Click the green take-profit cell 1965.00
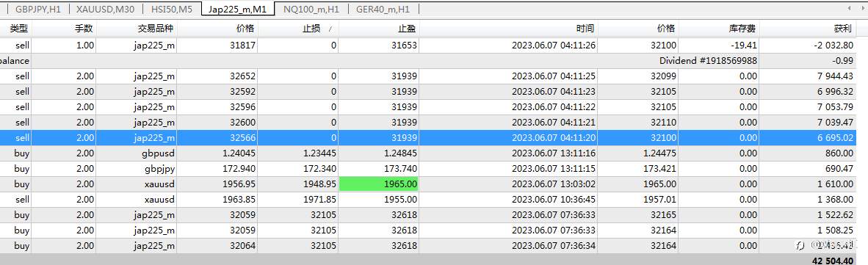The image size is (868, 265). [x=379, y=184]
